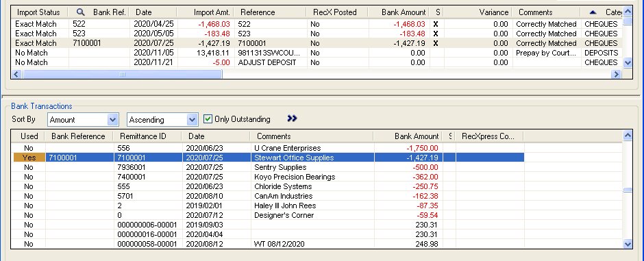Viewport: 644px width, 261px height.
Task: Select the Haley III John Rees transaction row
Action: pos(269,206)
